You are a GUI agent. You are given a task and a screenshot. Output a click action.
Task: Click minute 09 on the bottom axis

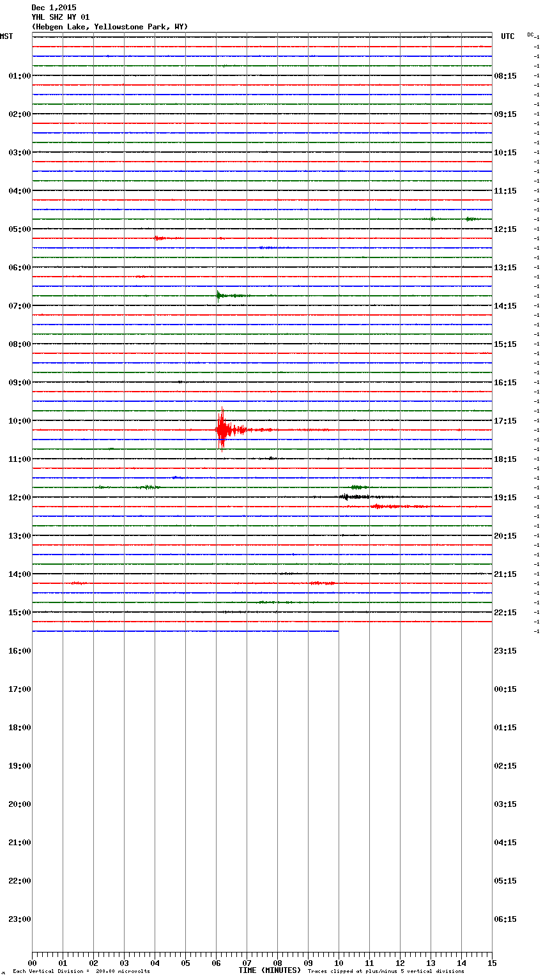(x=308, y=963)
